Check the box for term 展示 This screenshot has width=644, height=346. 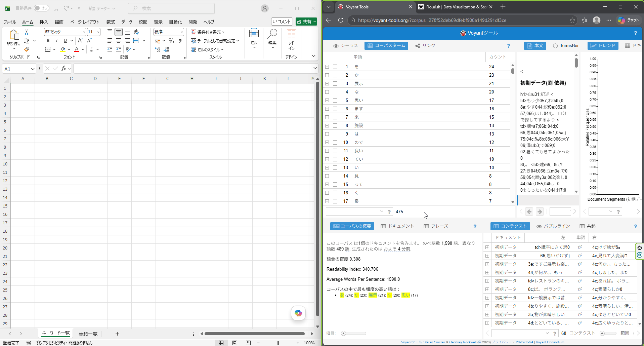(335, 83)
